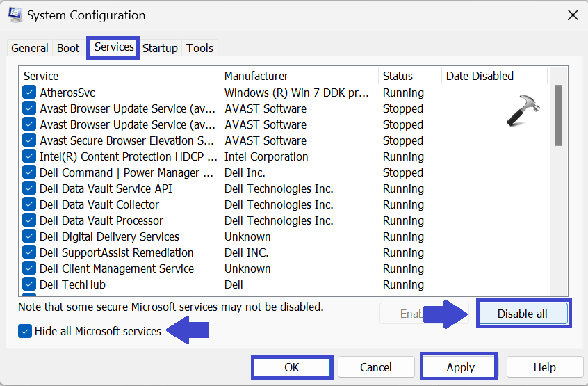Sort list by Service column header

(118, 76)
